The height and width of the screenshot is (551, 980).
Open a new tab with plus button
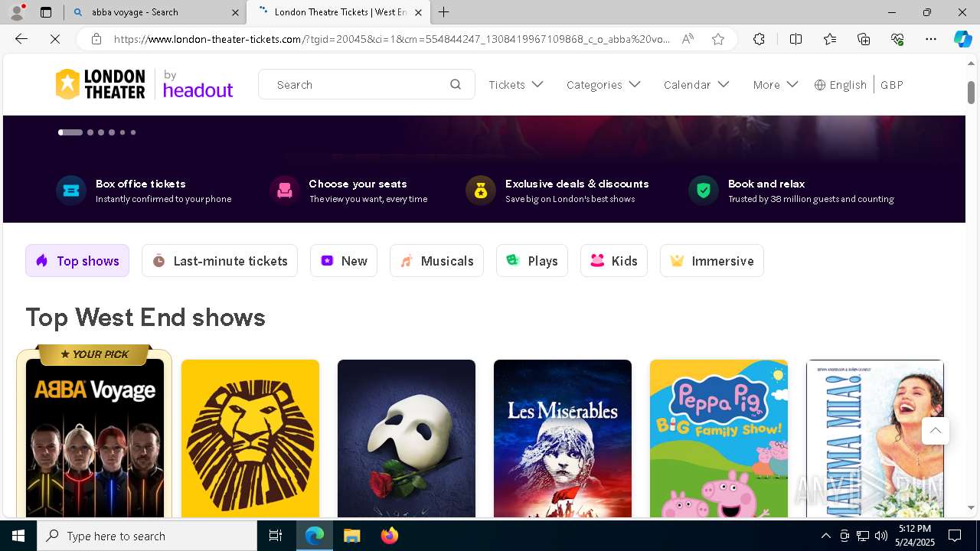click(444, 12)
